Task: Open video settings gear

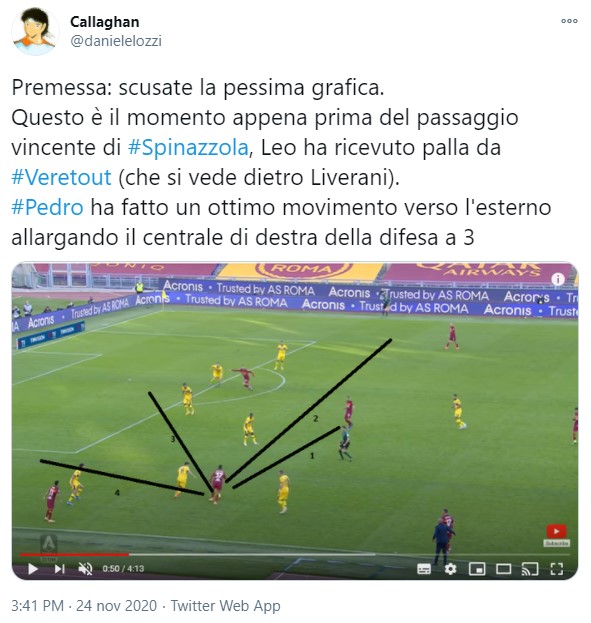Action: coord(450,569)
